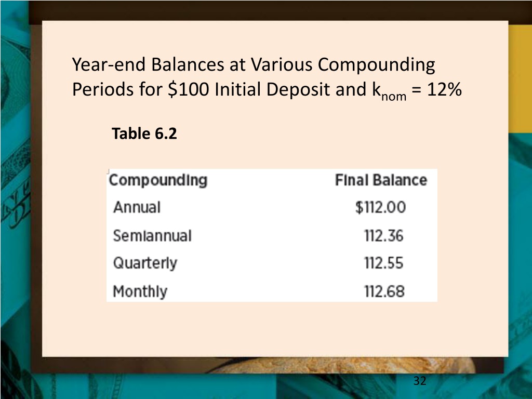Select the Quarterly row label
Viewport: 532px width, 399px height.
point(145,263)
